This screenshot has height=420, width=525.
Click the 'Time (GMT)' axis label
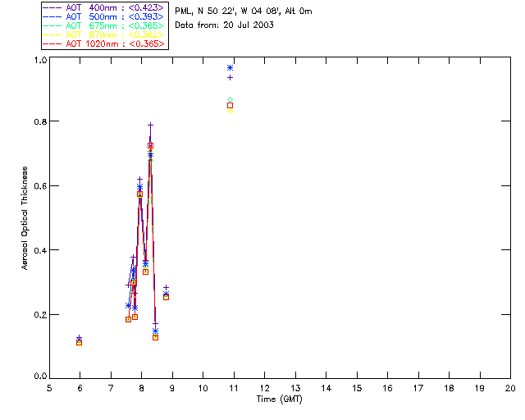279,399
